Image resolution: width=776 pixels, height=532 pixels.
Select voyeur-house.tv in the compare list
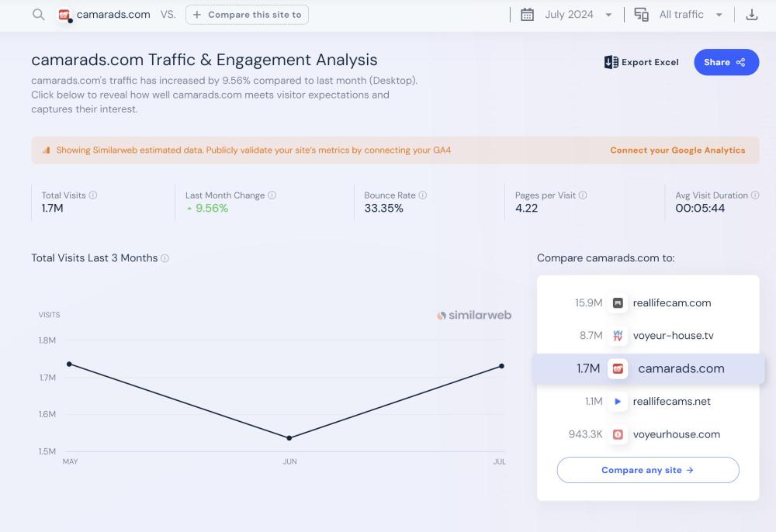click(672, 336)
